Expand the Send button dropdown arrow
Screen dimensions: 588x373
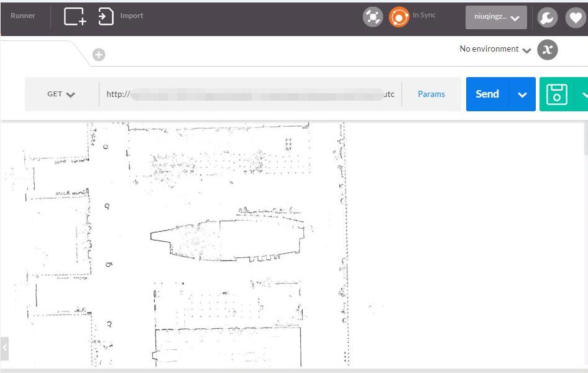[522, 94]
